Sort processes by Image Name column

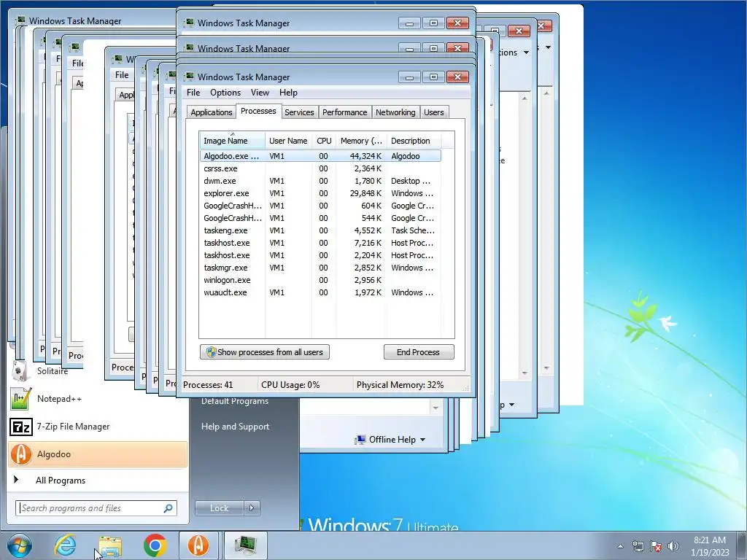(x=232, y=141)
